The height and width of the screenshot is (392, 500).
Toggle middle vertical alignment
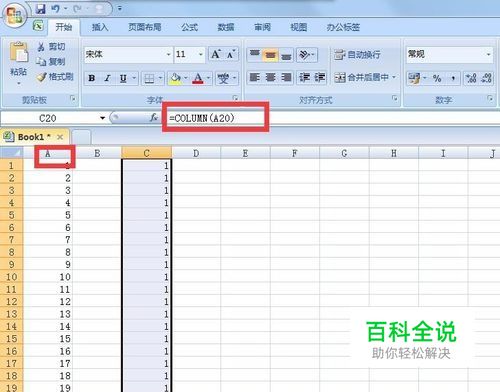(270, 54)
